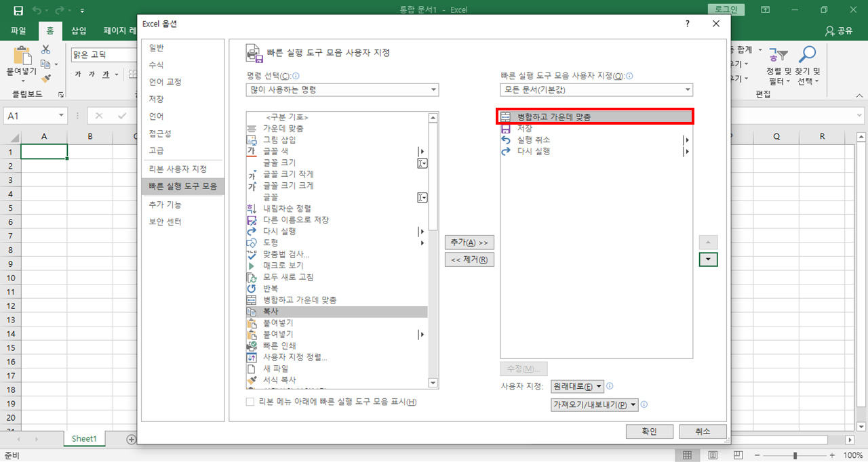Select 모두 새로 고침 command
This screenshot has width=868, height=462.
click(336, 278)
